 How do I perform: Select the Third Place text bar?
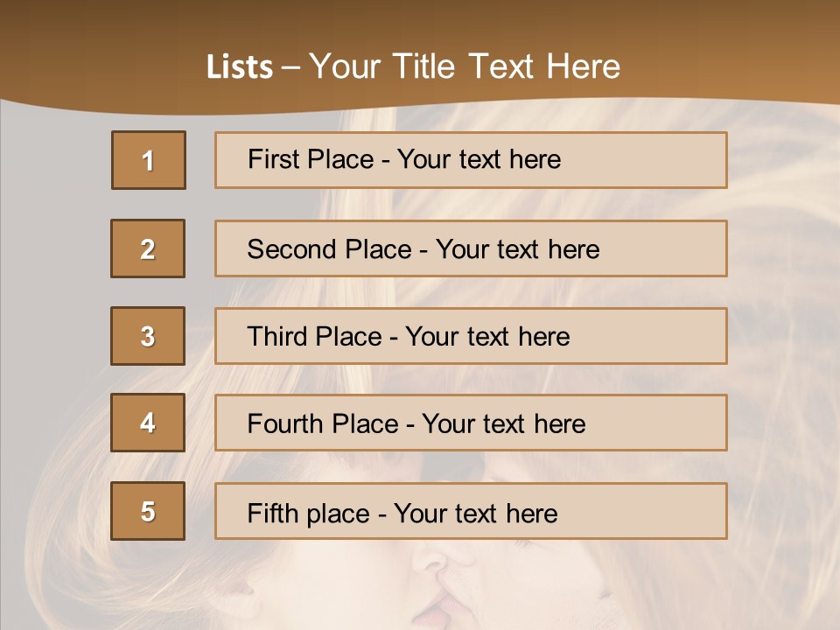pos(471,336)
